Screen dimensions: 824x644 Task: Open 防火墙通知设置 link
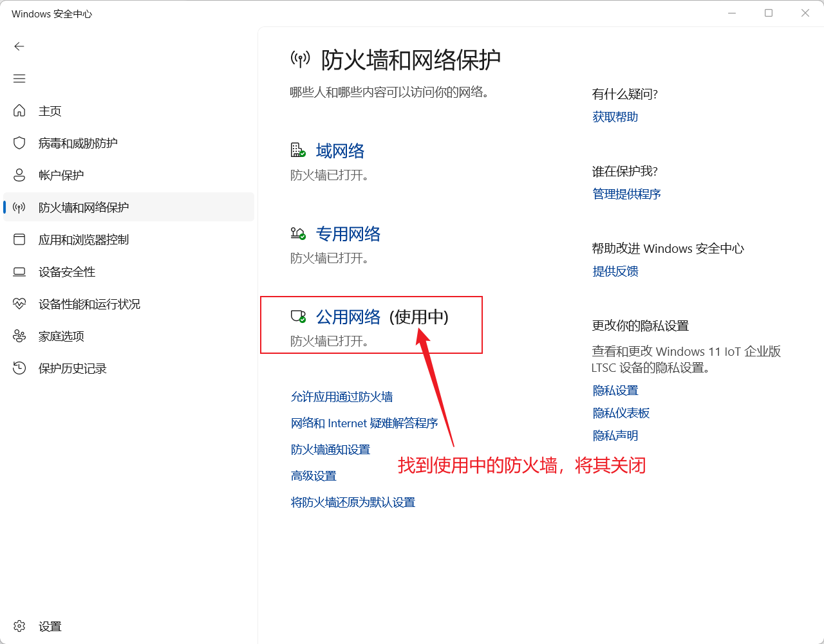(330, 450)
